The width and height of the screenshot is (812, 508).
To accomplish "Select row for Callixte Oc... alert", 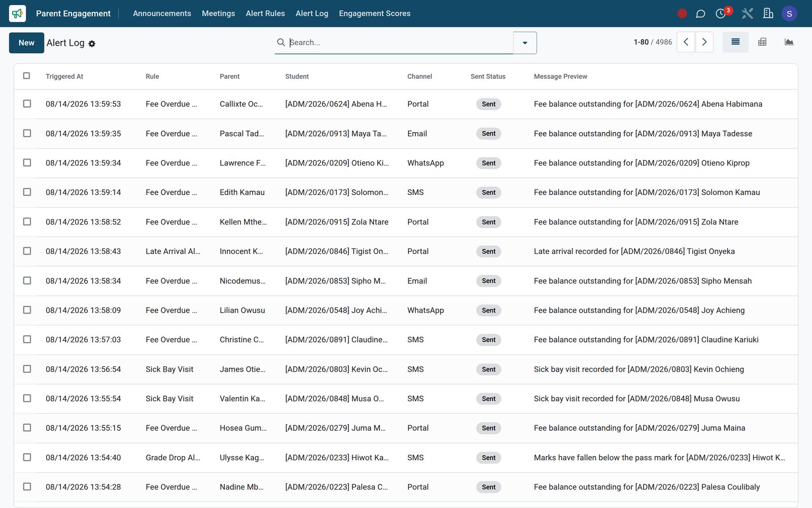I will pyautogui.click(x=27, y=104).
